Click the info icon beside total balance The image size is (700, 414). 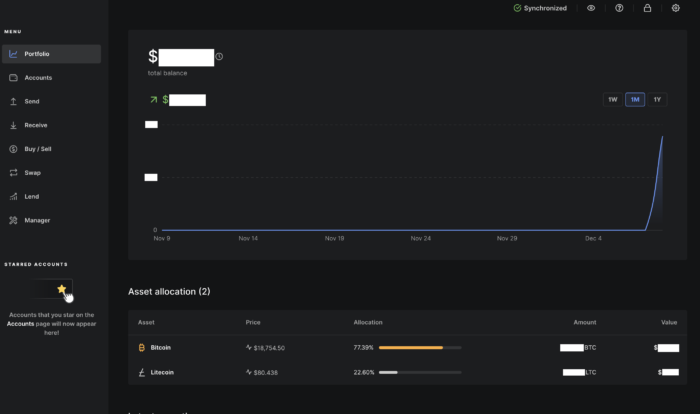(x=219, y=56)
